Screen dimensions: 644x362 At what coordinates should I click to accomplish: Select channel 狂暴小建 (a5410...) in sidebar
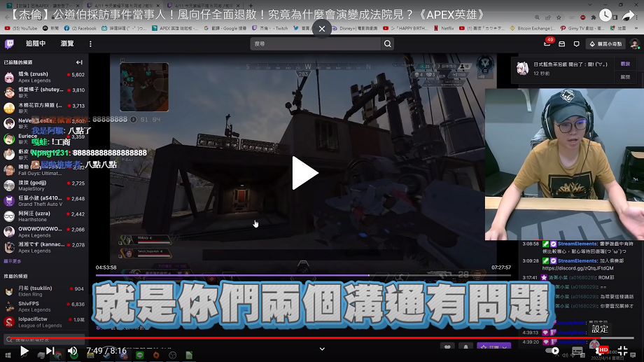coord(44,201)
